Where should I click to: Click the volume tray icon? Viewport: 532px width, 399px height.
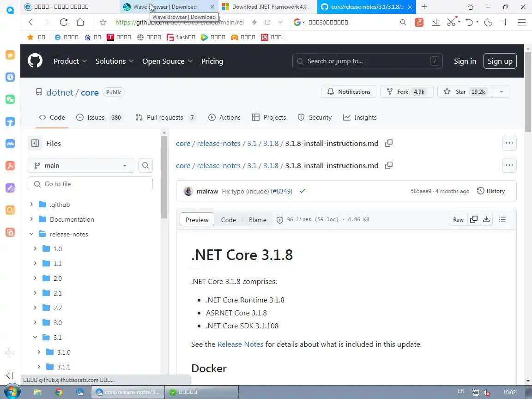487,393
